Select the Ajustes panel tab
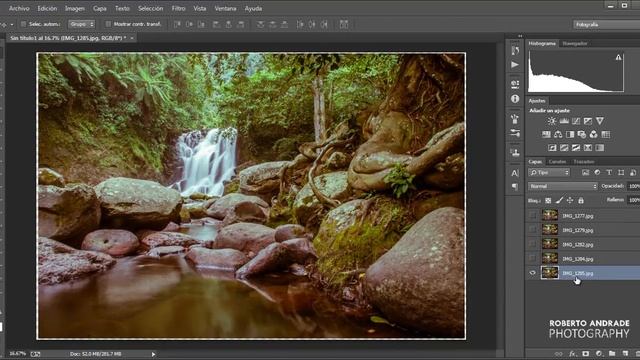The width and height of the screenshot is (640, 360). coord(537,100)
